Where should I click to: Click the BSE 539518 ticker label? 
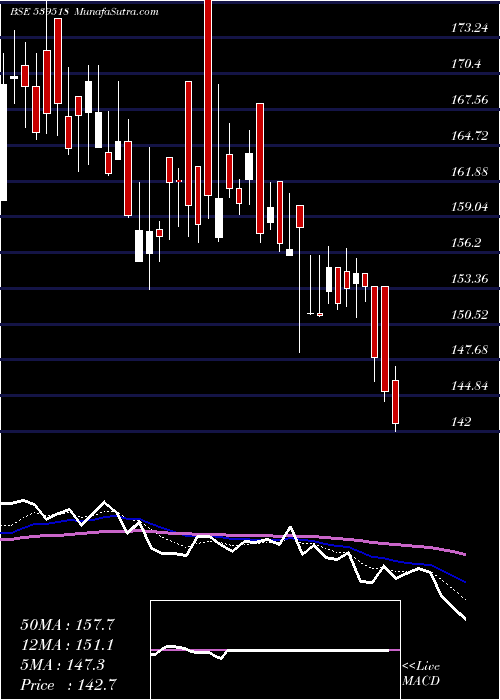pyautogui.click(x=39, y=12)
